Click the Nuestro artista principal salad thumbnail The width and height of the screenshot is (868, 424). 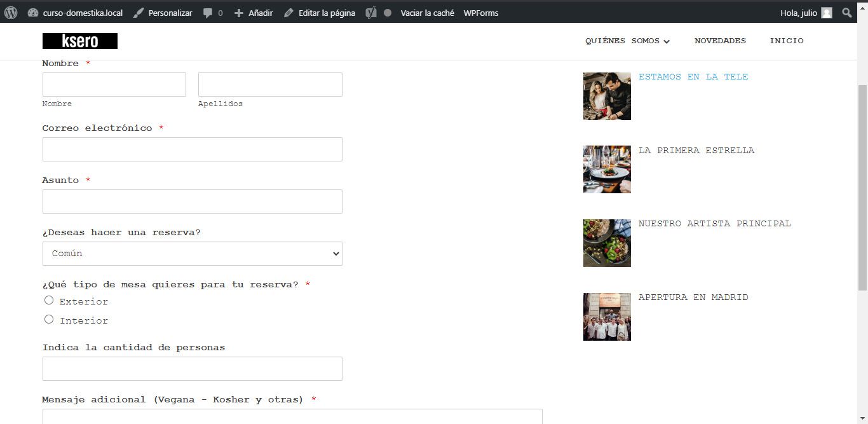coord(607,243)
